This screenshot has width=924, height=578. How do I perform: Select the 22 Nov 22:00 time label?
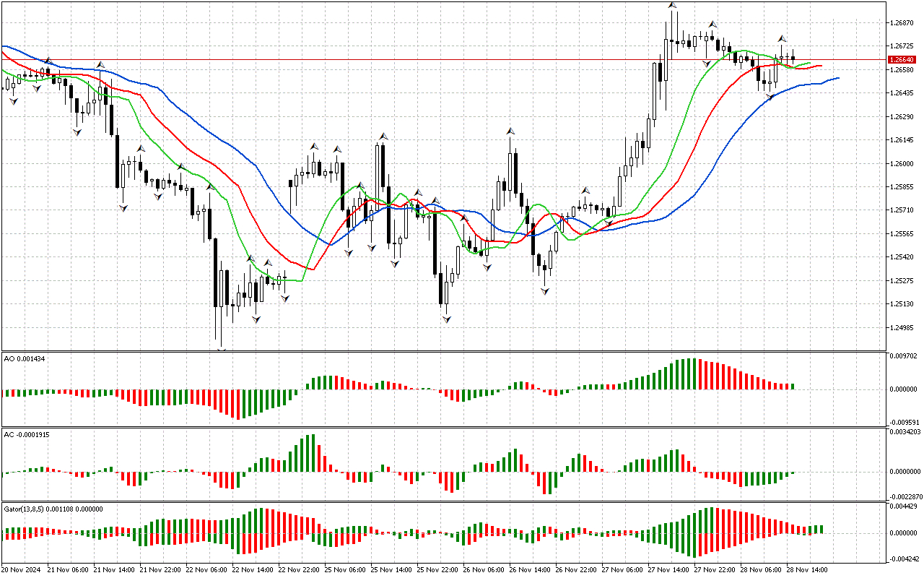(x=299, y=569)
